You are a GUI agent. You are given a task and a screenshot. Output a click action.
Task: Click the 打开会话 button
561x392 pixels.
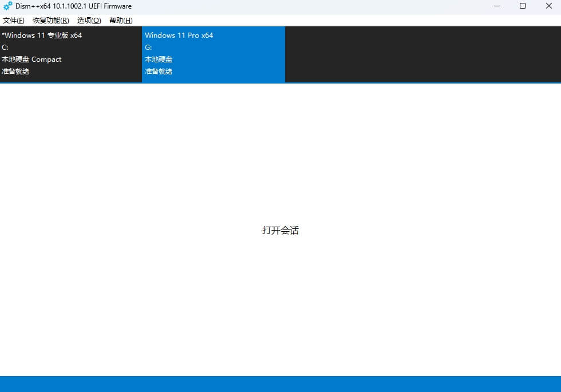(x=280, y=230)
